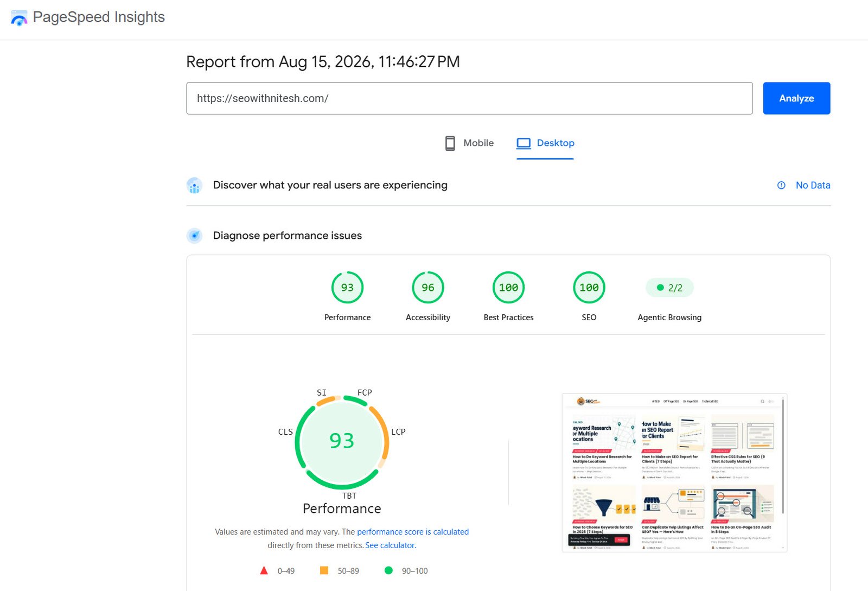Click the CLS segment label on dial
Screen dimensions: 868x591
click(285, 432)
